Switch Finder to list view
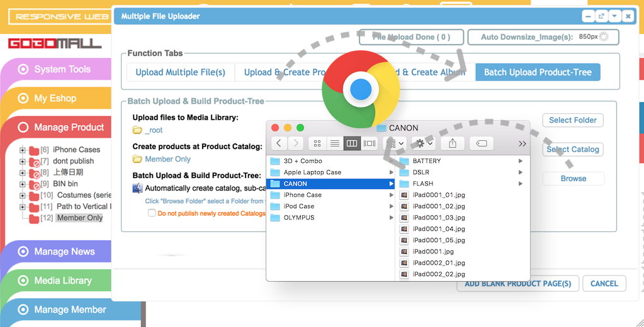Image resolution: width=644 pixels, height=327 pixels. coord(335,143)
